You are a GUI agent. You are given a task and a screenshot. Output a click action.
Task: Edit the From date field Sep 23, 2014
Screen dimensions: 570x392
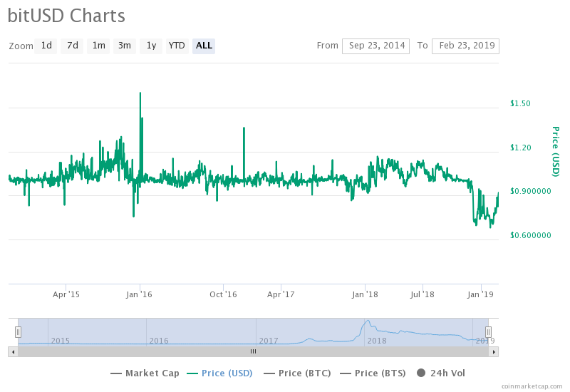(376, 46)
